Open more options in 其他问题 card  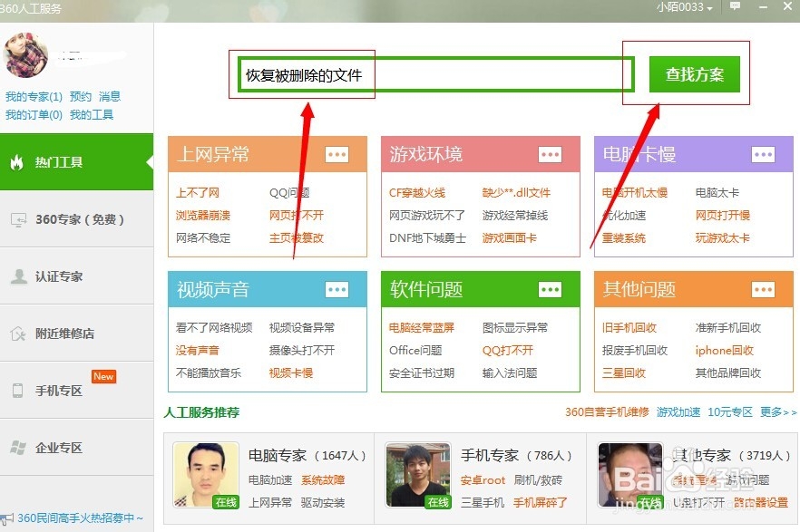(764, 289)
